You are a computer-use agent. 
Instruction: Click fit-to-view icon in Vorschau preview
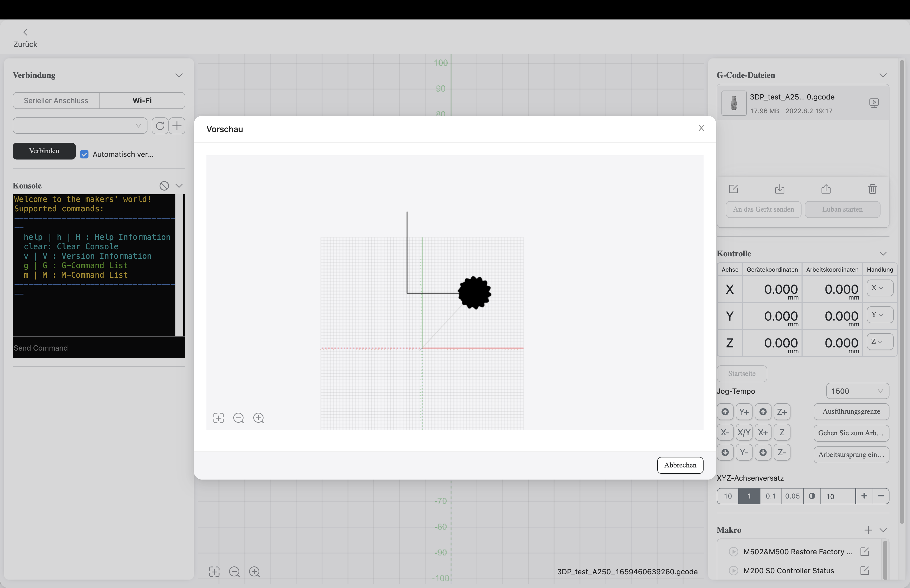pos(219,418)
